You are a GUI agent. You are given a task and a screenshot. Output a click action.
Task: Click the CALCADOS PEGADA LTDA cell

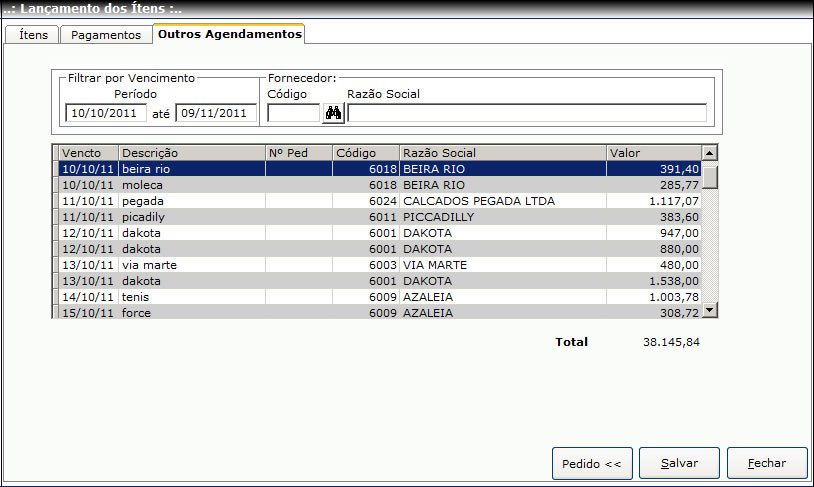[x=503, y=201]
